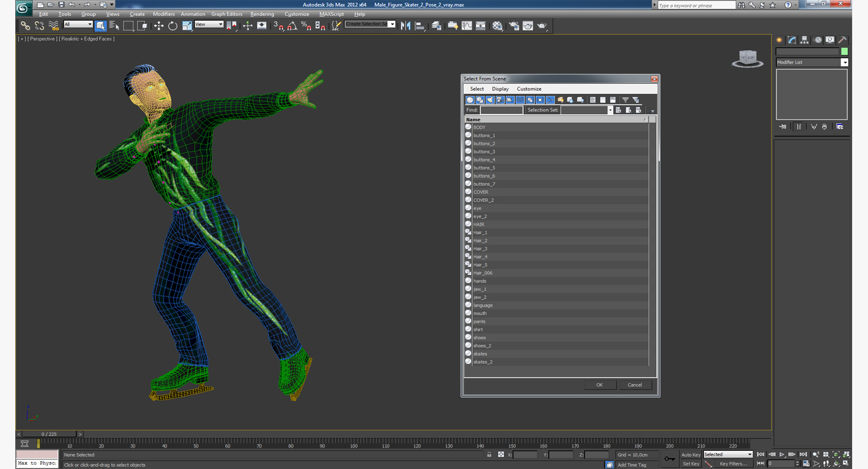The width and height of the screenshot is (868, 469).
Task: Open the Graph Editors menu
Action: (x=227, y=14)
